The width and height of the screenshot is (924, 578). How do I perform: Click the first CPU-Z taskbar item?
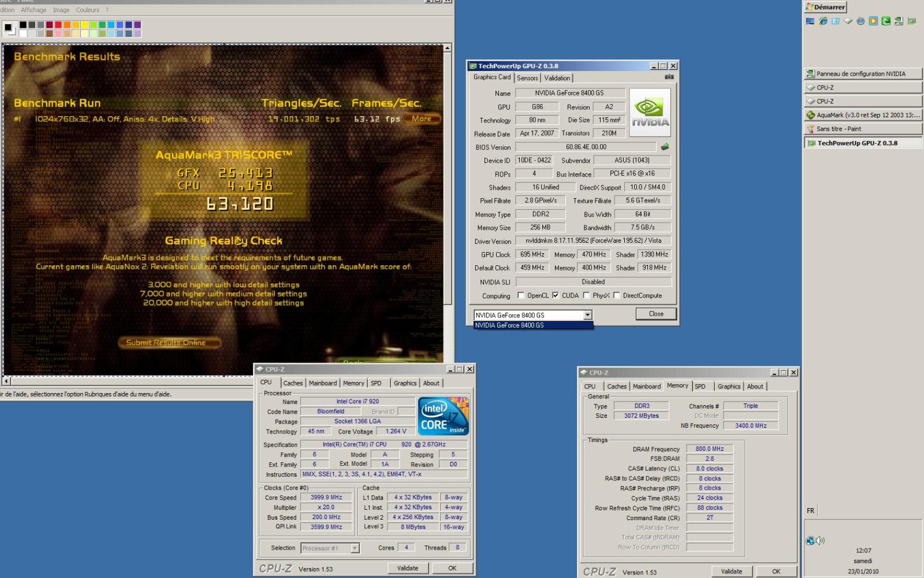(863, 88)
